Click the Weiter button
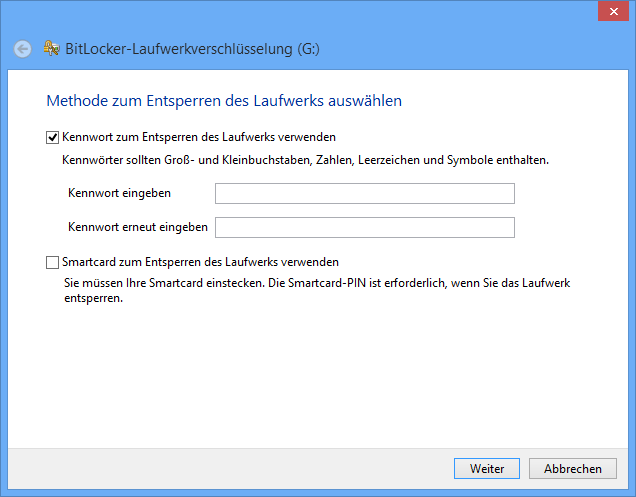Screen dimensions: 636x497 [x=487, y=469]
